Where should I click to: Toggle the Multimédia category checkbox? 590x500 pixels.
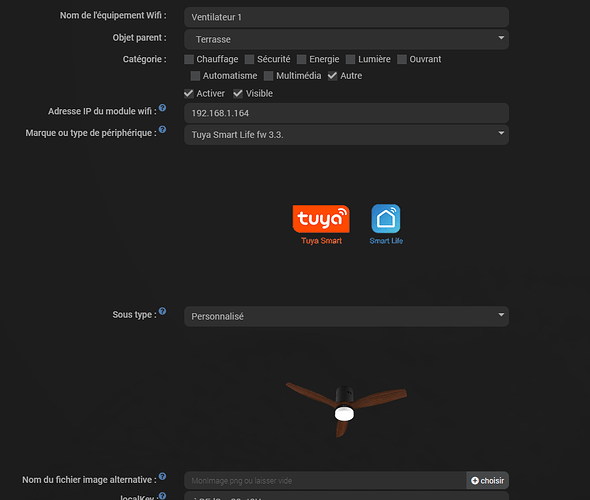[268, 76]
